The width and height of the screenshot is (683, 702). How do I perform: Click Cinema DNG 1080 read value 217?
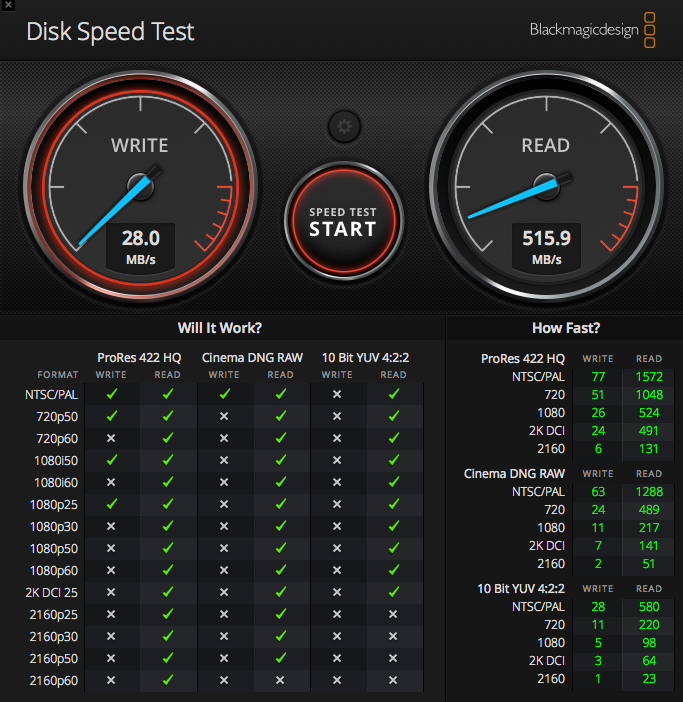coord(649,528)
